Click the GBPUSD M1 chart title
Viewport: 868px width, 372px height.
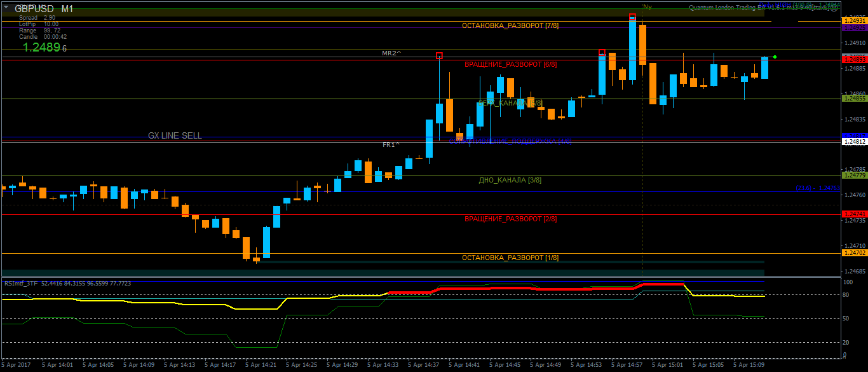pyautogui.click(x=44, y=9)
